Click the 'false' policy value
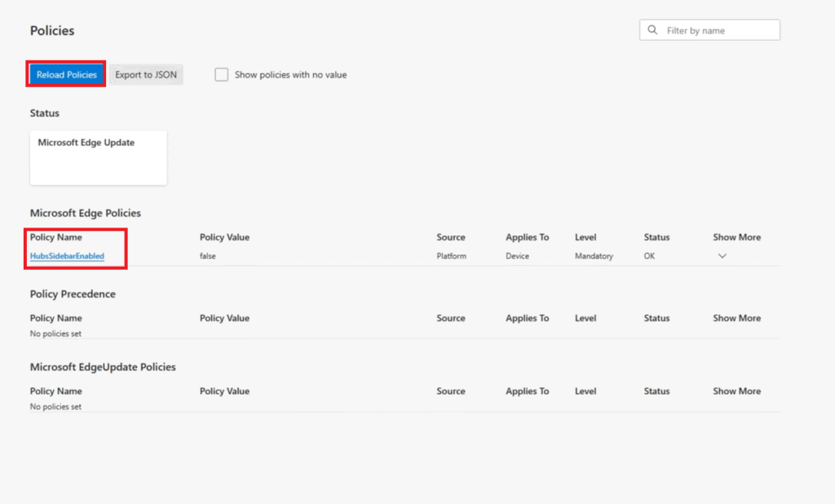The width and height of the screenshot is (835, 504). pos(208,256)
